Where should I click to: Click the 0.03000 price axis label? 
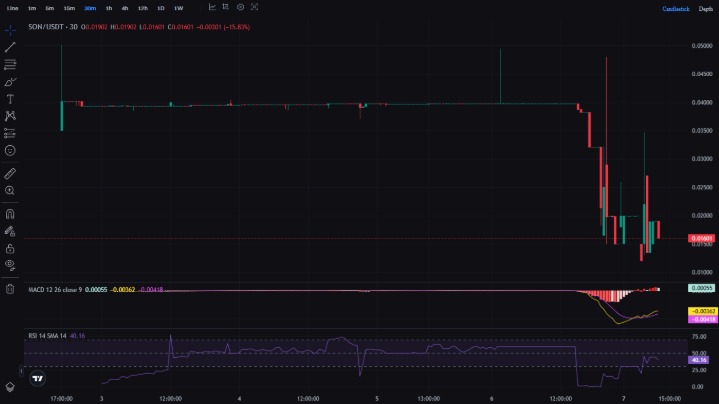tap(702, 159)
